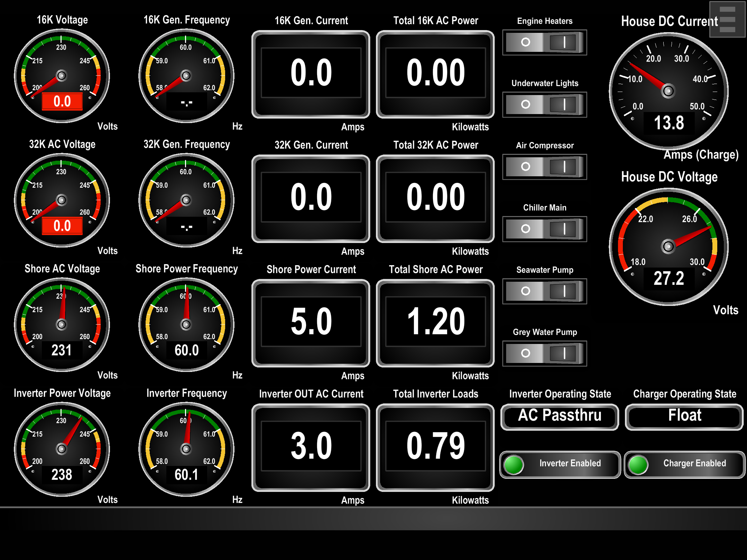Select the Inverter Frequency gauge
Image resolution: width=747 pixels, height=560 pixels.
[x=186, y=449]
